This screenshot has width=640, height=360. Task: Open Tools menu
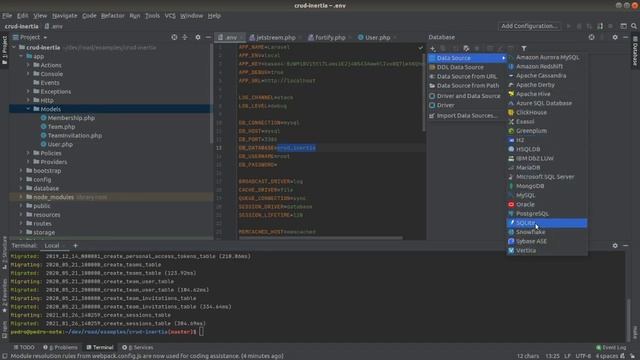pos(152,16)
